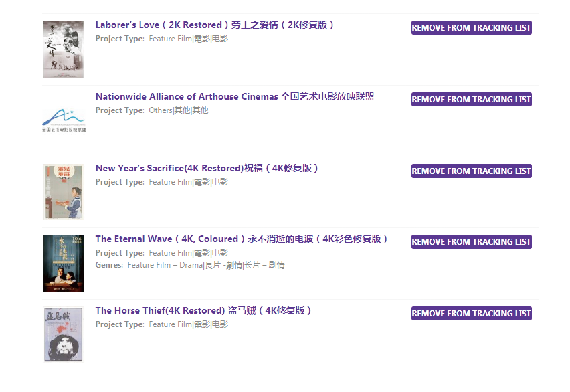Click the Nationwide Alliance of Arthouse Cinemas logo
Screen dimensions: 570x392
point(64,119)
